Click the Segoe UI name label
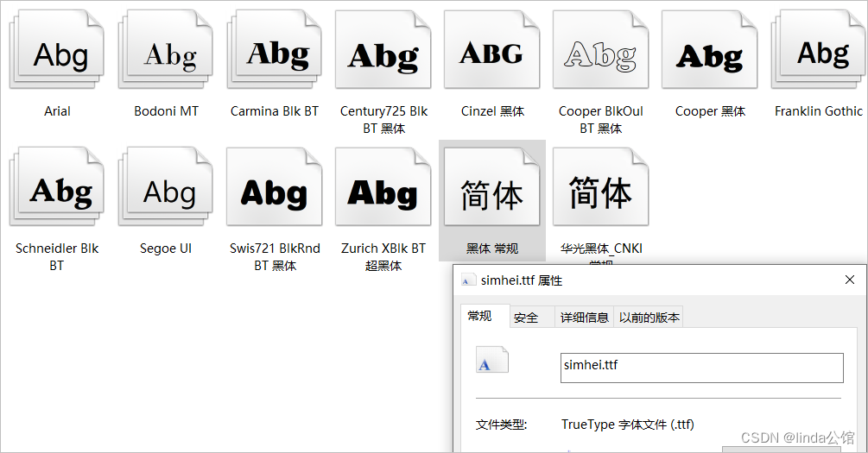 (x=166, y=249)
